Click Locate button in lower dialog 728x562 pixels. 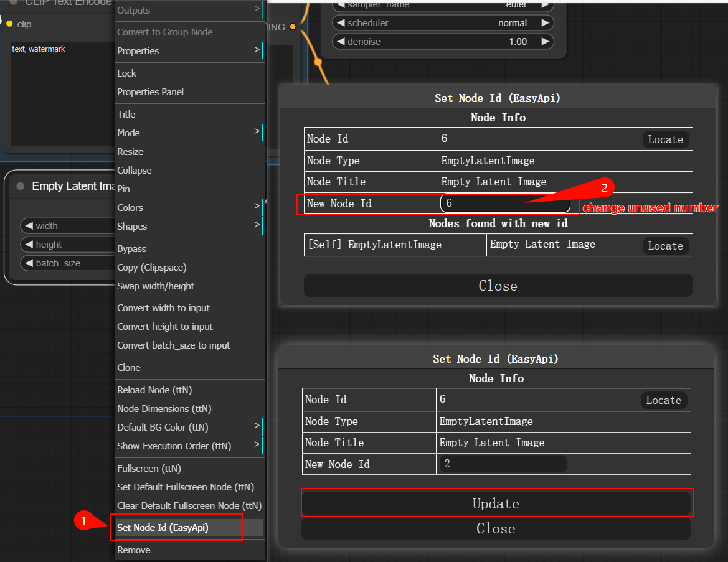[663, 400]
